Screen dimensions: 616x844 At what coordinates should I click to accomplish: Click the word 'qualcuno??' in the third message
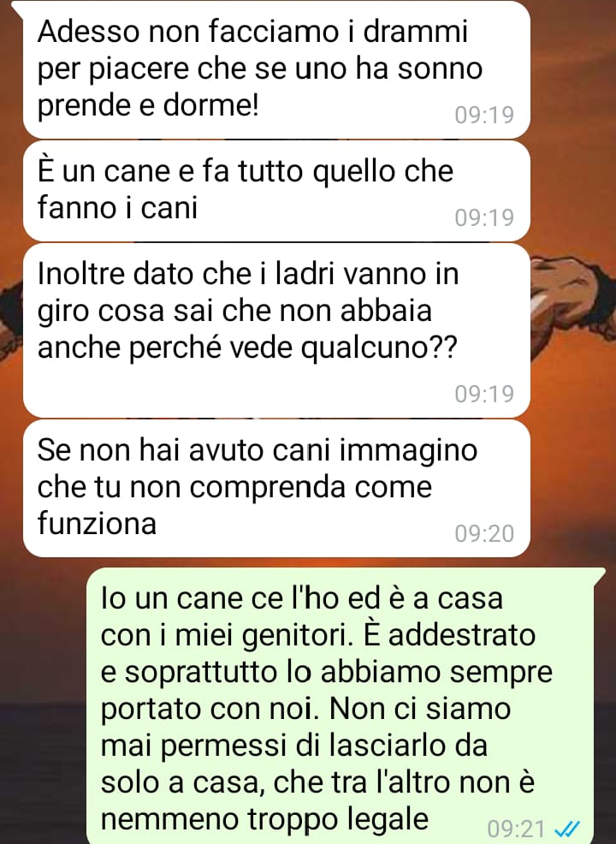point(378,348)
